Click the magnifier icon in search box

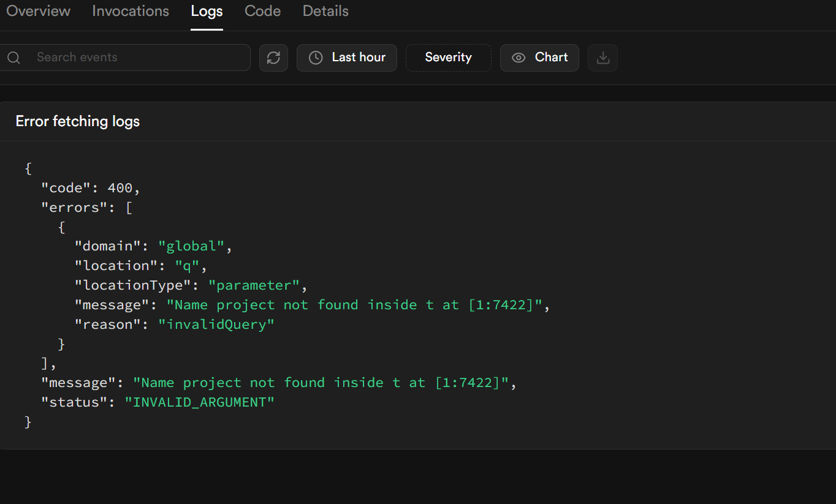point(14,58)
